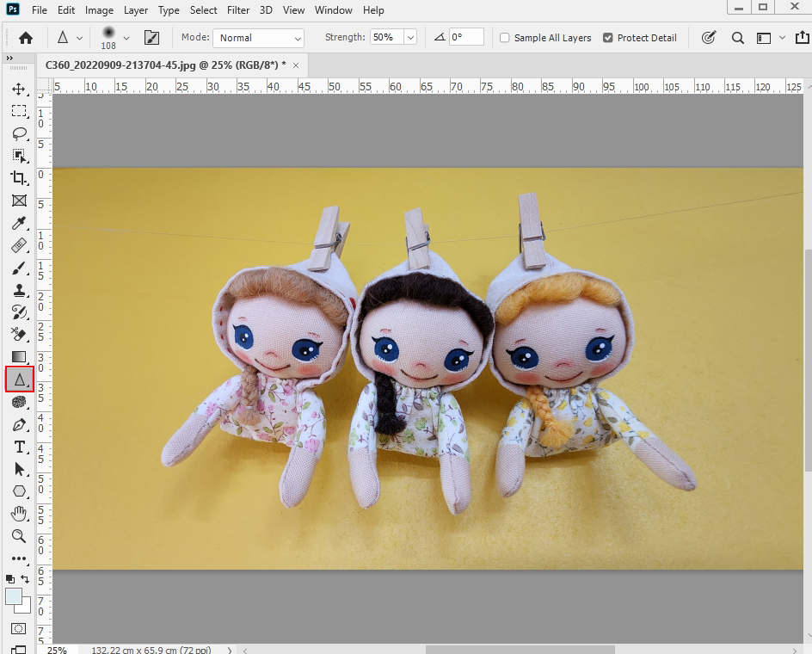Select the Zoom tool
The height and width of the screenshot is (654, 812).
[19, 536]
